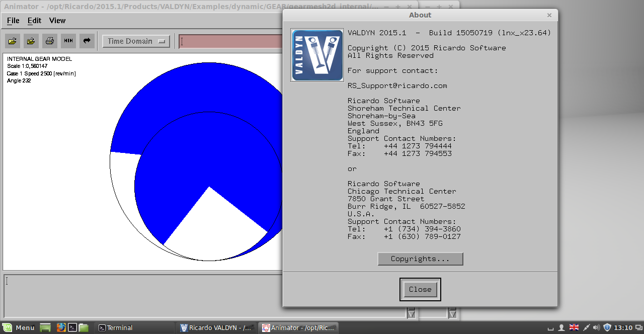The image size is (644, 334).
Task: Click the update manager shield icon
Action: click(x=607, y=327)
